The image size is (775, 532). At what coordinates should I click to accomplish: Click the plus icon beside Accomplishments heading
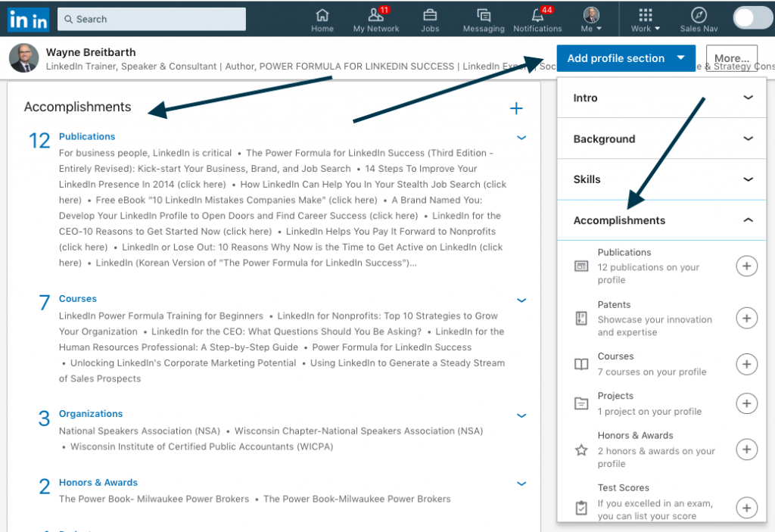(x=516, y=108)
